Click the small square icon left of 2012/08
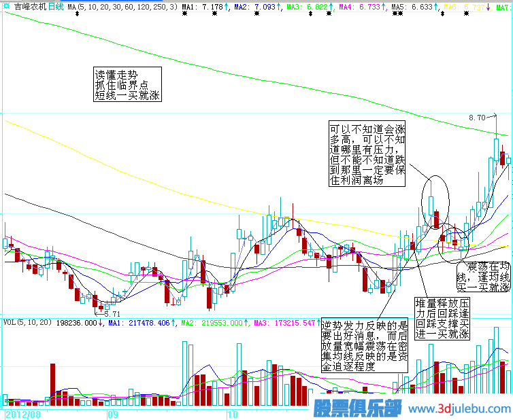 (x=3, y=413)
